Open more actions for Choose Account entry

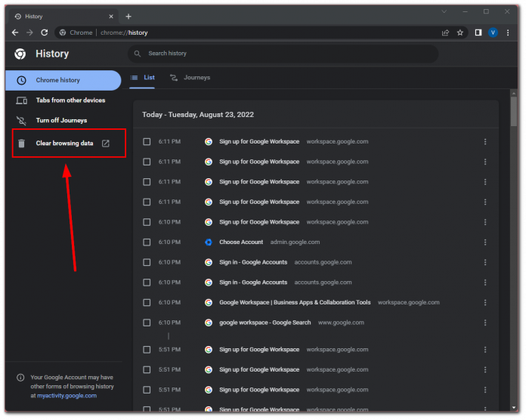pos(485,242)
